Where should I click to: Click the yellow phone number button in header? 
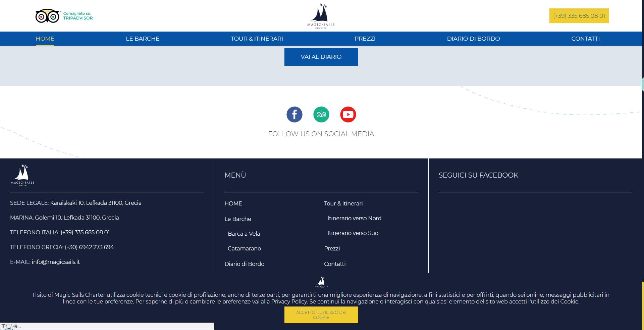tap(579, 16)
